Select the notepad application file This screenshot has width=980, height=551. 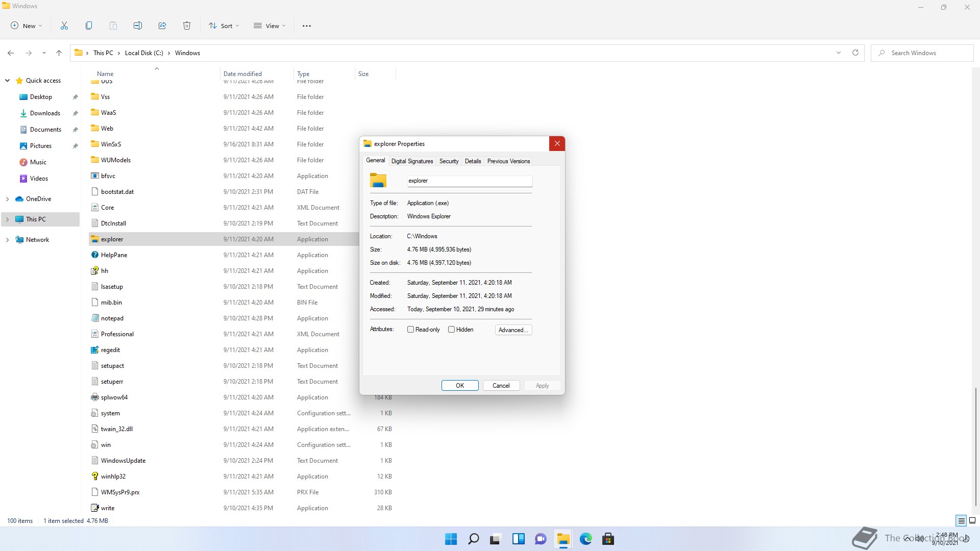point(112,318)
